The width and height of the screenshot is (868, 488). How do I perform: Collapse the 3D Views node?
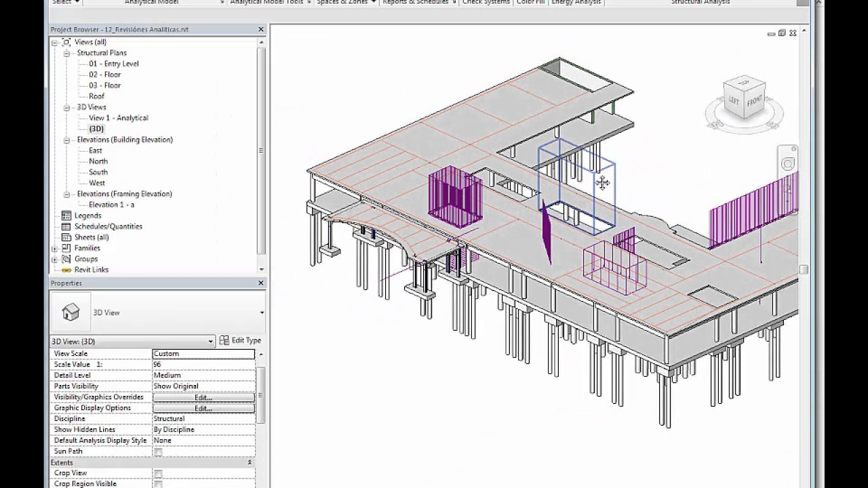point(66,107)
